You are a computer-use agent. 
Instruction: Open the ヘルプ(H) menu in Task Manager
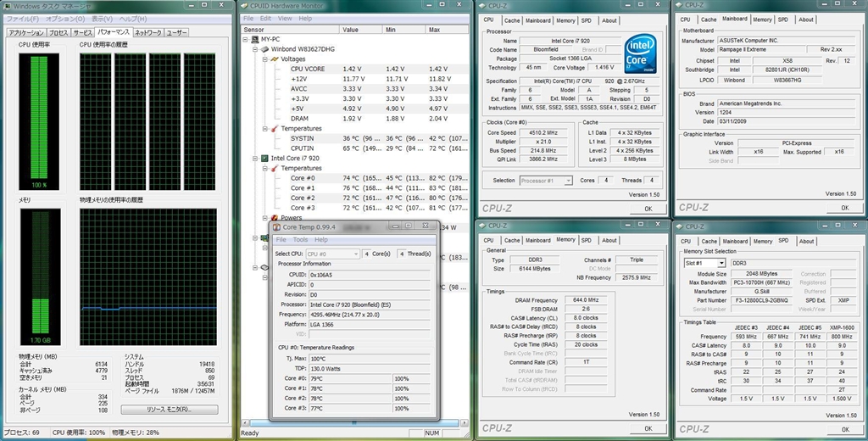[x=133, y=19]
